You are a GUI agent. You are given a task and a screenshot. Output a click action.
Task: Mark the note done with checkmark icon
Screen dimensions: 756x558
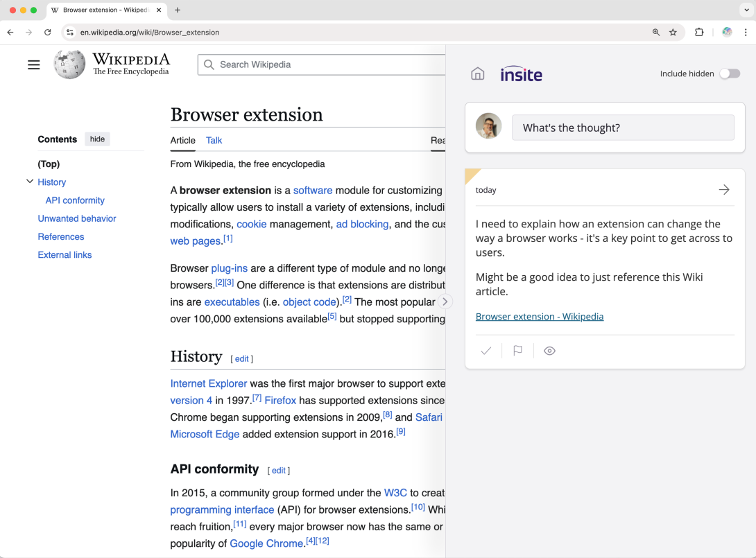(x=486, y=351)
